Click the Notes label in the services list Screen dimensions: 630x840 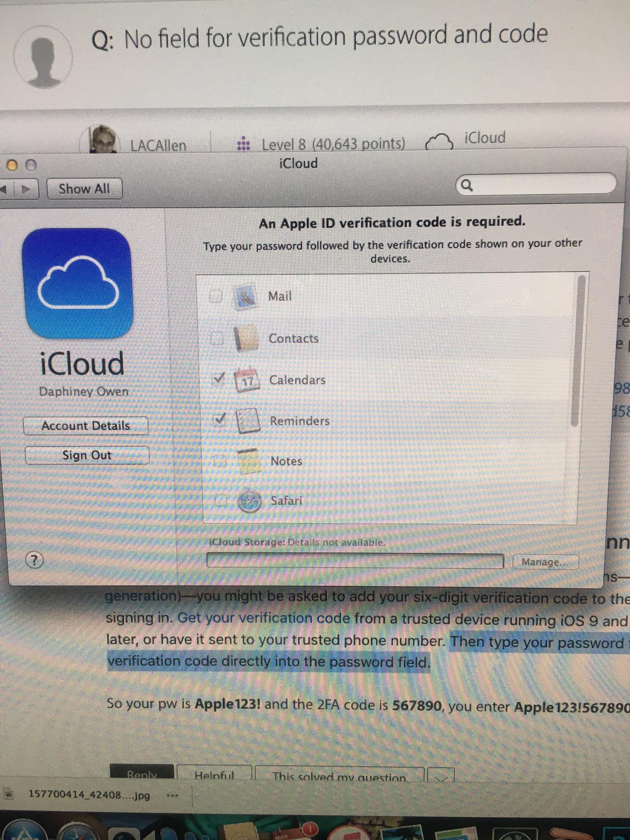point(287,461)
